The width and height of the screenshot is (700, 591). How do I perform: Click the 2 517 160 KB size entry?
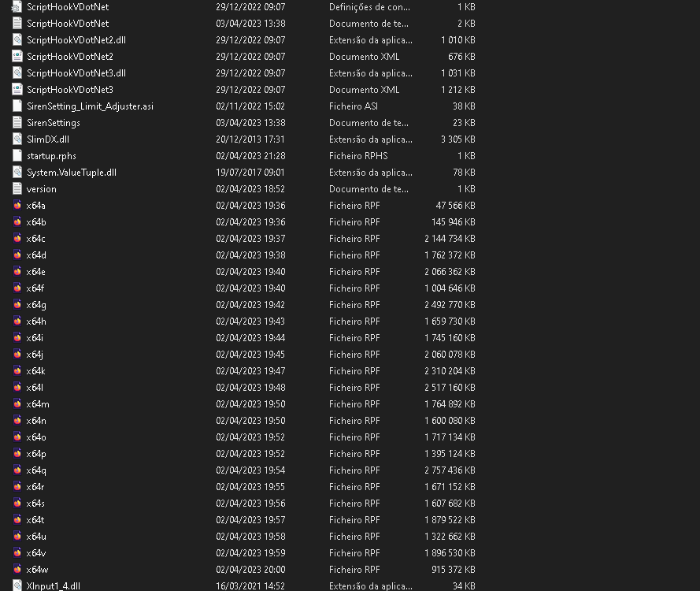click(450, 388)
